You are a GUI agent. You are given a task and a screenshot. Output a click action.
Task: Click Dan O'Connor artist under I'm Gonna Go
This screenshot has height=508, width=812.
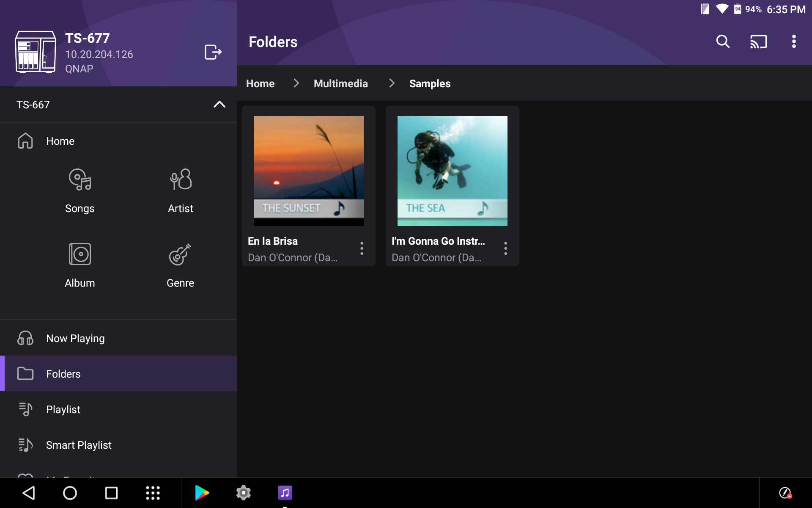coord(436,257)
